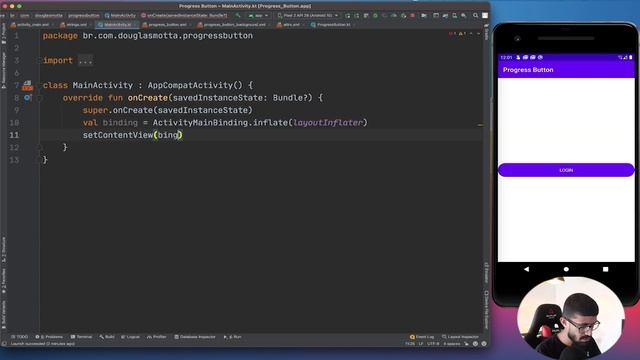The image size is (640, 360).
Task: Open the Problems tool window
Action: tap(49, 337)
